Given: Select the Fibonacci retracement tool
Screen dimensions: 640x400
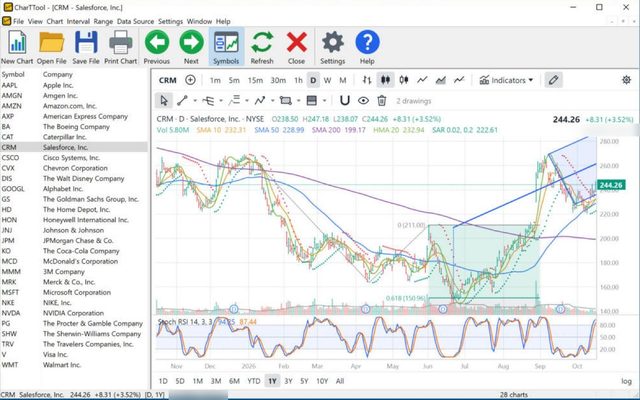Looking at the screenshot, I should 234,100.
